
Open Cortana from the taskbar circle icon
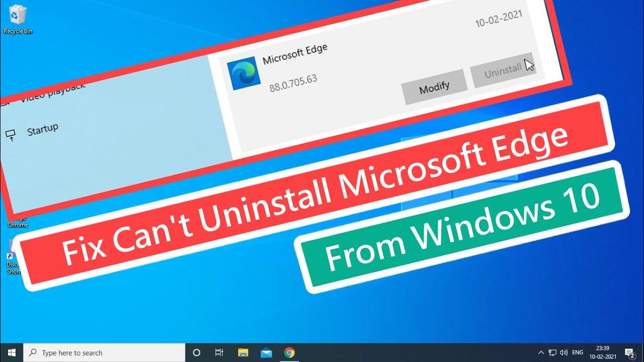click(197, 352)
